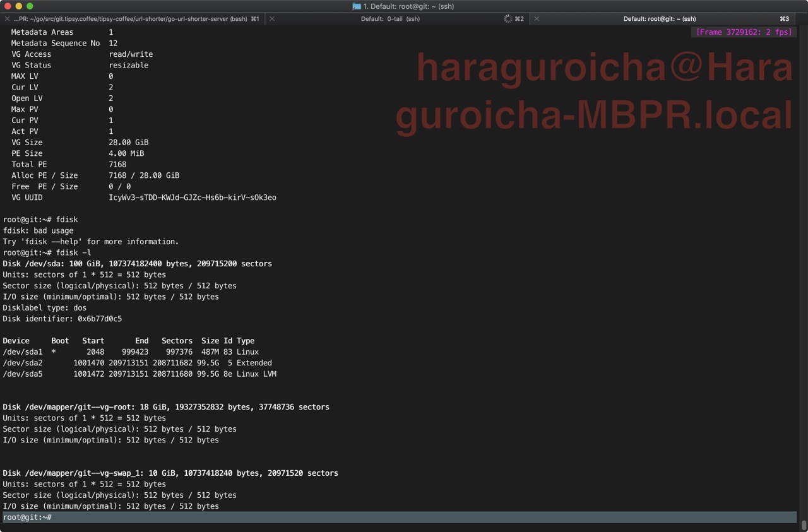
Task: Click the /dev/sda2 Extended partition row
Action: pyautogui.click(x=138, y=363)
